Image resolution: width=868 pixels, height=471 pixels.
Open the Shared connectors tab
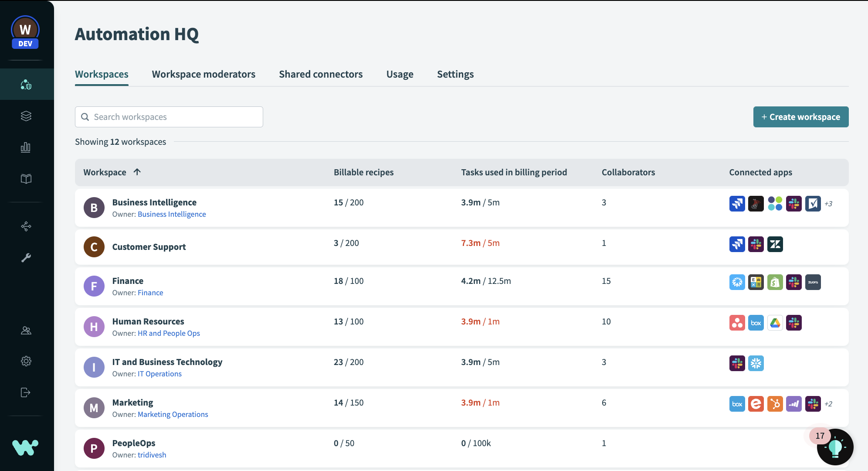(321, 74)
